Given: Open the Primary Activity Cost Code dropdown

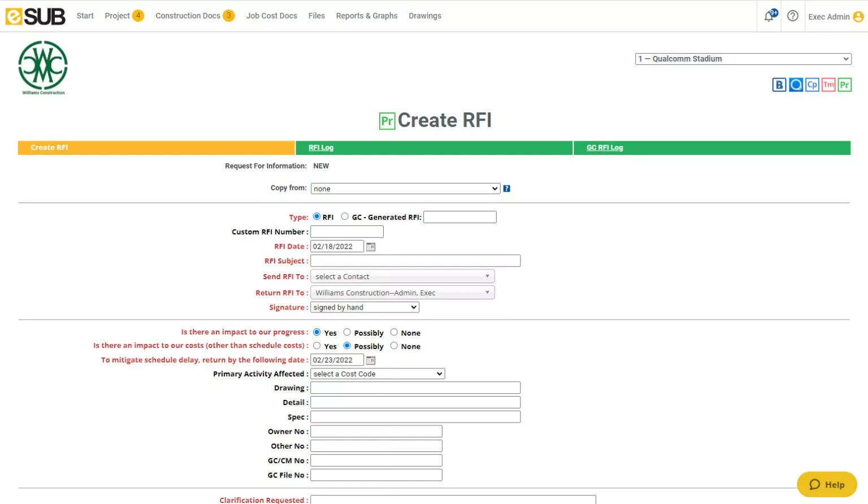Looking at the screenshot, I should pyautogui.click(x=377, y=374).
